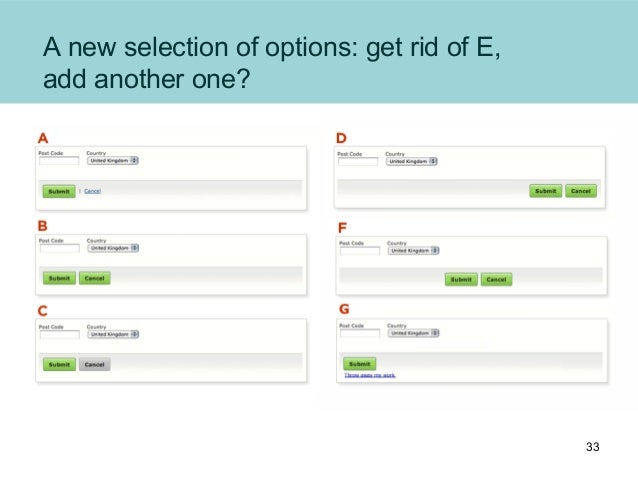Click Submit button in option B
638x479 pixels.
(x=59, y=278)
